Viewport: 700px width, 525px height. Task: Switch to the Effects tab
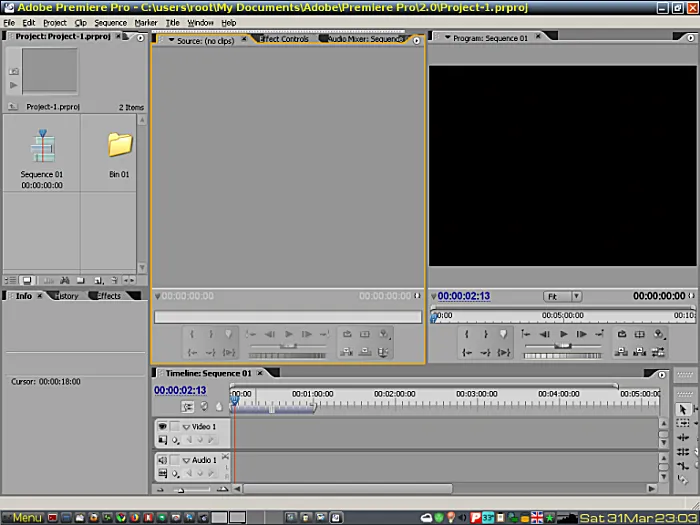(108, 296)
